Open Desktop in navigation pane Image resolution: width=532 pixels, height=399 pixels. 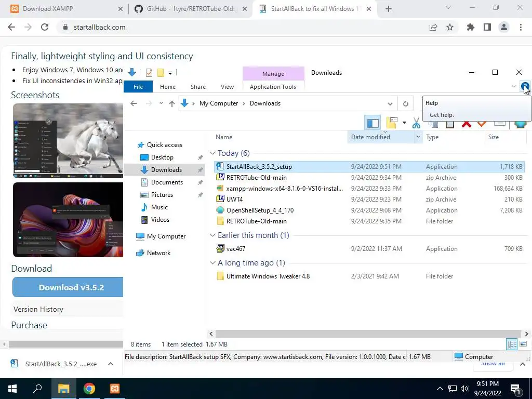pos(162,157)
